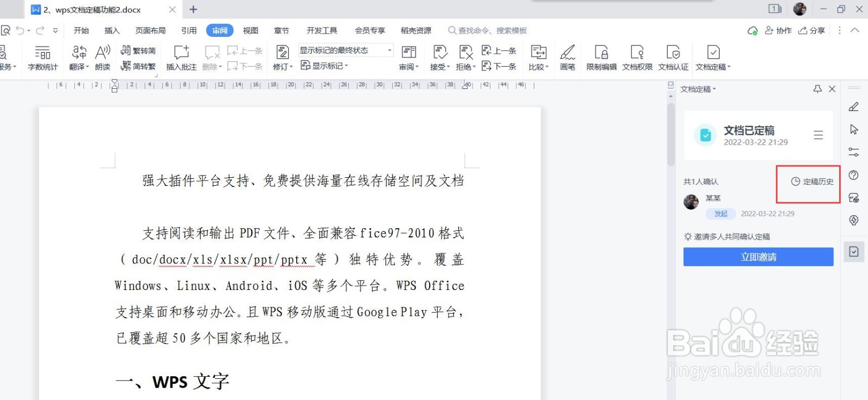Screen dimensions: 868x400
Task: Click the Collaborate (协作) button
Action: click(x=778, y=30)
